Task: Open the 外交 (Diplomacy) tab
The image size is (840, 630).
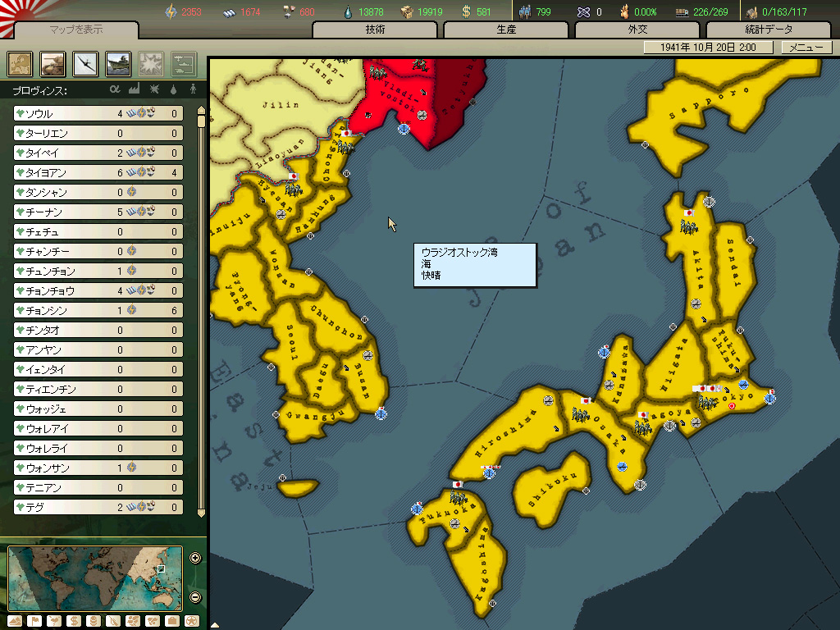Action: click(638, 30)
